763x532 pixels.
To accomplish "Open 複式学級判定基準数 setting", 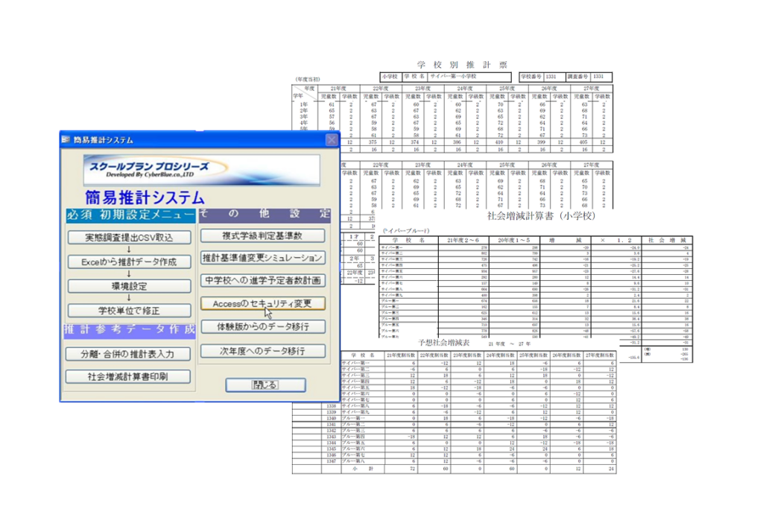I will coord(263,235).
